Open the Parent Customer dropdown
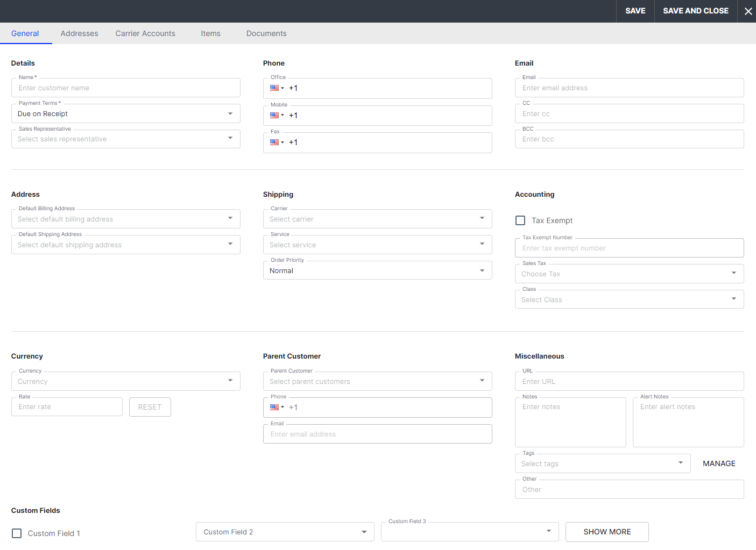 point(378,381)
